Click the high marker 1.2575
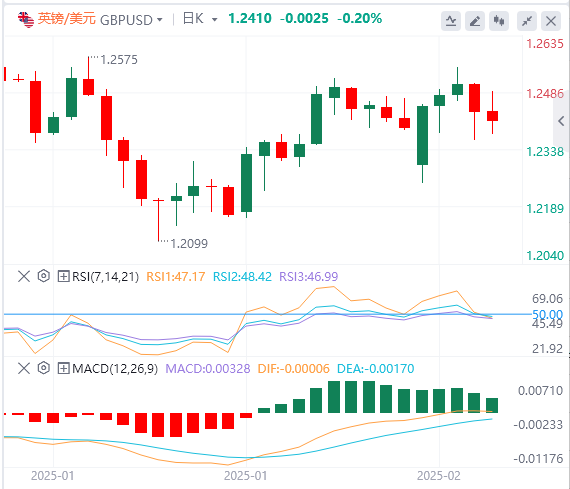The width and height of the screenshot is (570, 489). (x=119, y=60)
